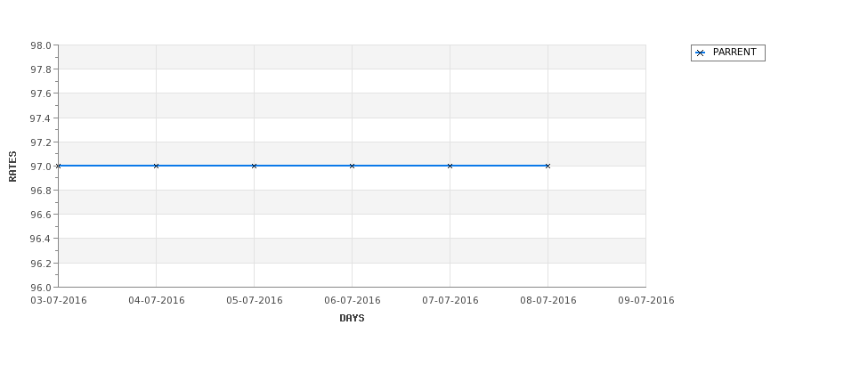Click the 06-07-2016 x-axis date label
The image size is (868, 382).
point(352,301)
